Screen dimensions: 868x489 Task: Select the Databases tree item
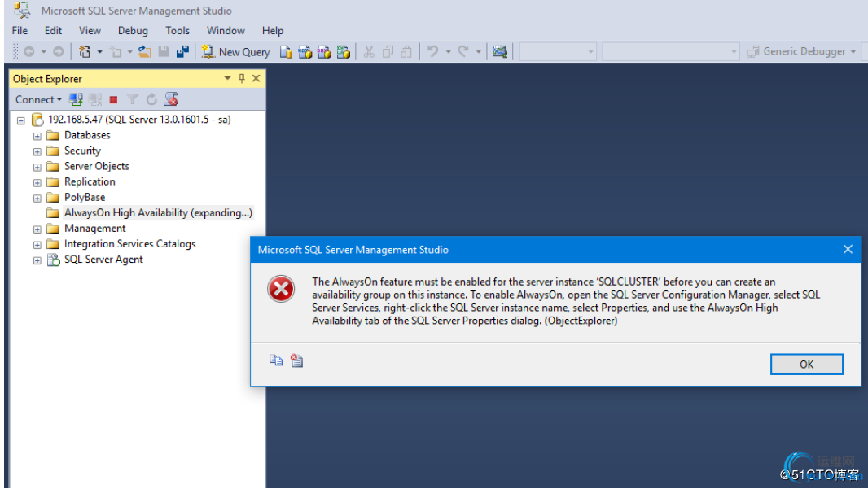click(x=87, y=135)
